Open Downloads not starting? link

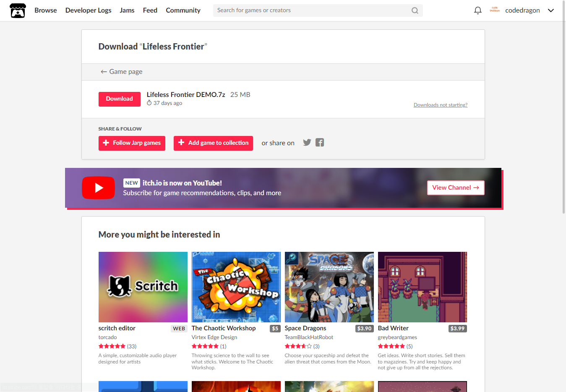pyautogui.click(x=441, y=105)
